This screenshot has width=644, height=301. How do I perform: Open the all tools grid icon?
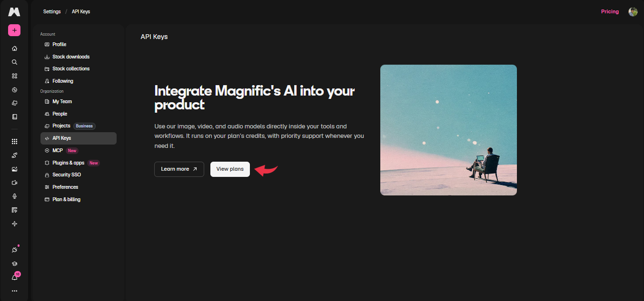[14, 141]
